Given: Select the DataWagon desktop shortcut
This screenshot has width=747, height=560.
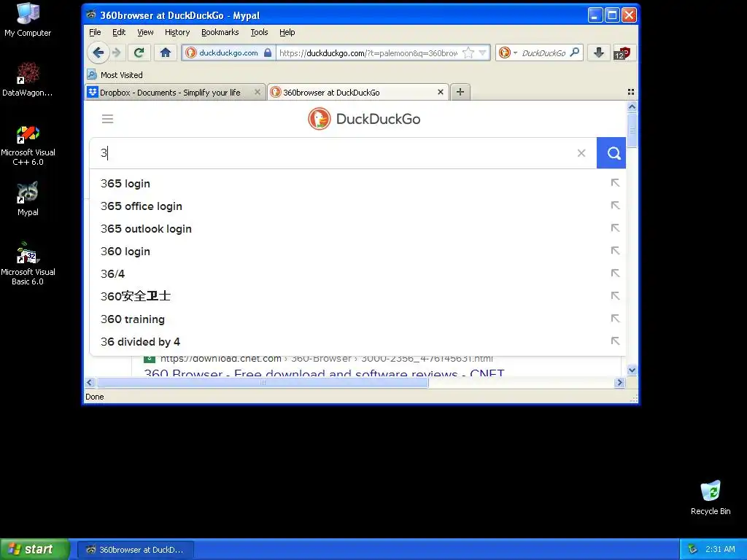Looking at the screenshot, I should coord(28,79).
